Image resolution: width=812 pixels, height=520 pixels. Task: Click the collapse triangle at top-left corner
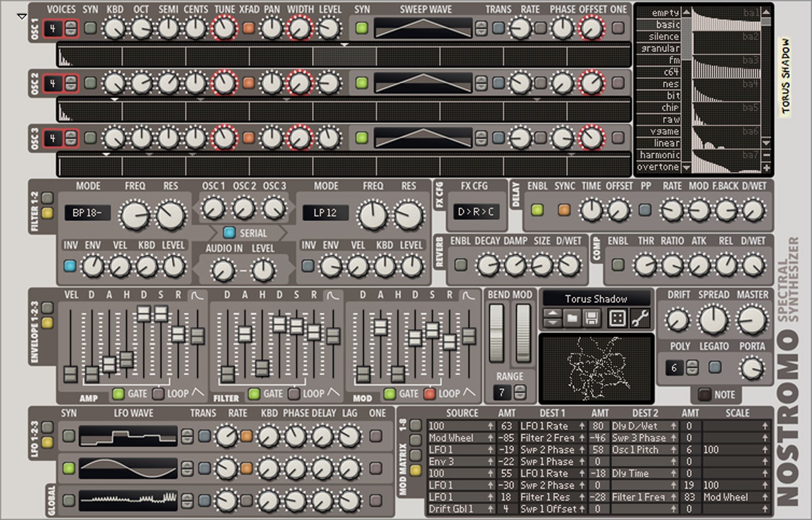point(21,17)
